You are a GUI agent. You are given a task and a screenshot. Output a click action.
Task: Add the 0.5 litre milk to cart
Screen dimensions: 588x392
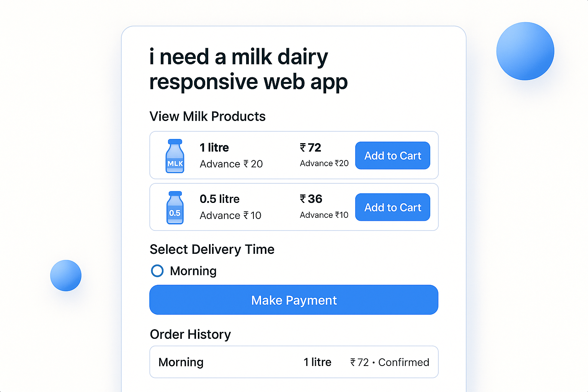(x=392, y=207)
